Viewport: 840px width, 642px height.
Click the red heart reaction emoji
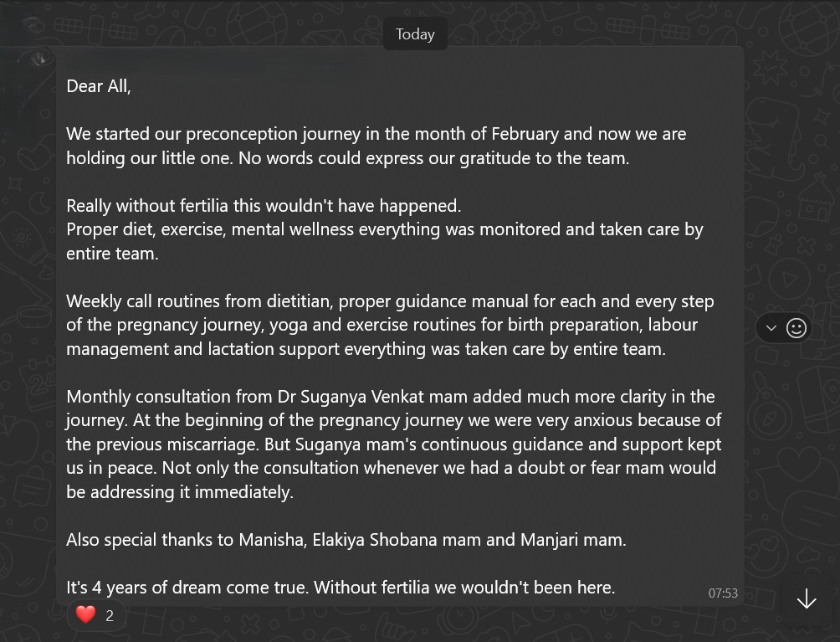85,614
